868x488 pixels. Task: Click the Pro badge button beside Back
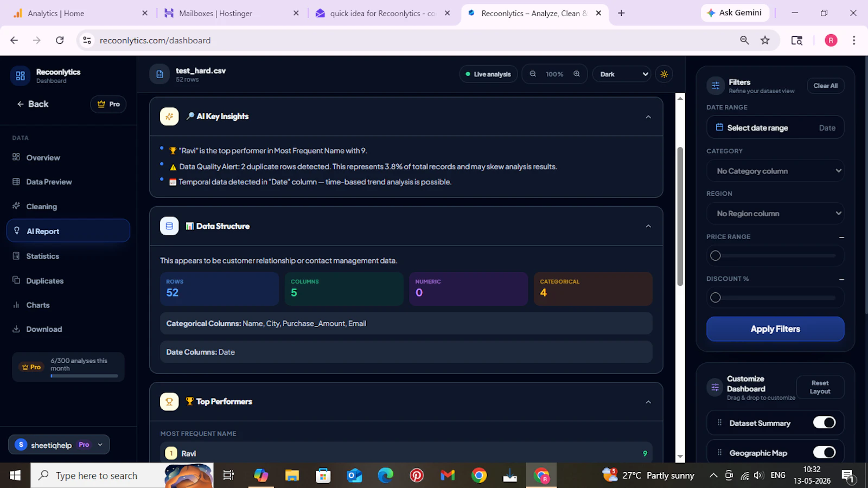[x=108, y=104]
